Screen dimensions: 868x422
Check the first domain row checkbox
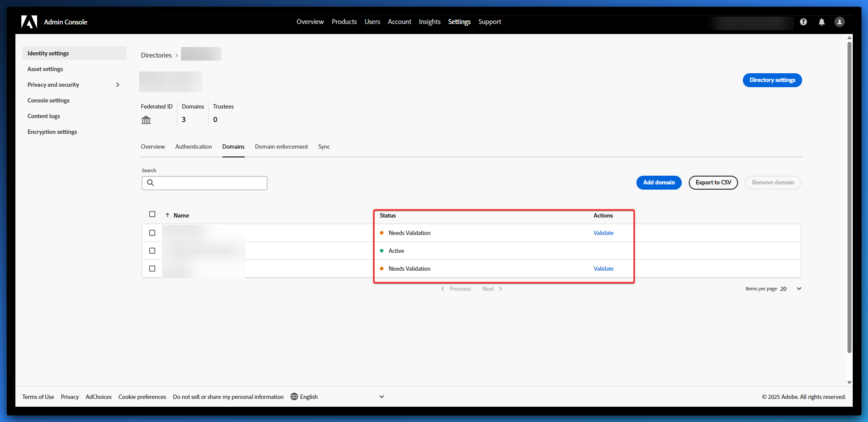tap(152, 233)
